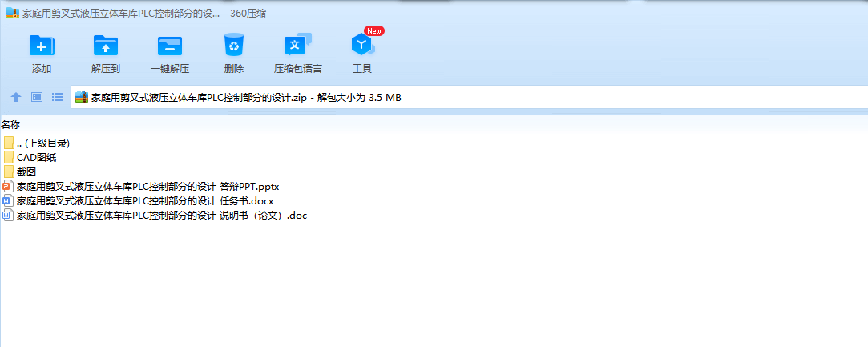
Task: Click the 360压缩 app icon in title bar
Action: click(x=14, y=14)
